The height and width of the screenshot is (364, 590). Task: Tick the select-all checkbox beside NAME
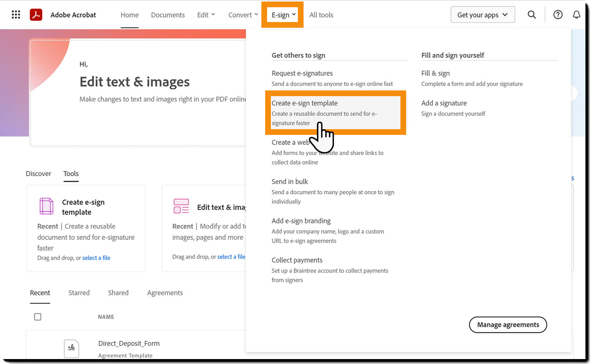[x=38, y=317]
